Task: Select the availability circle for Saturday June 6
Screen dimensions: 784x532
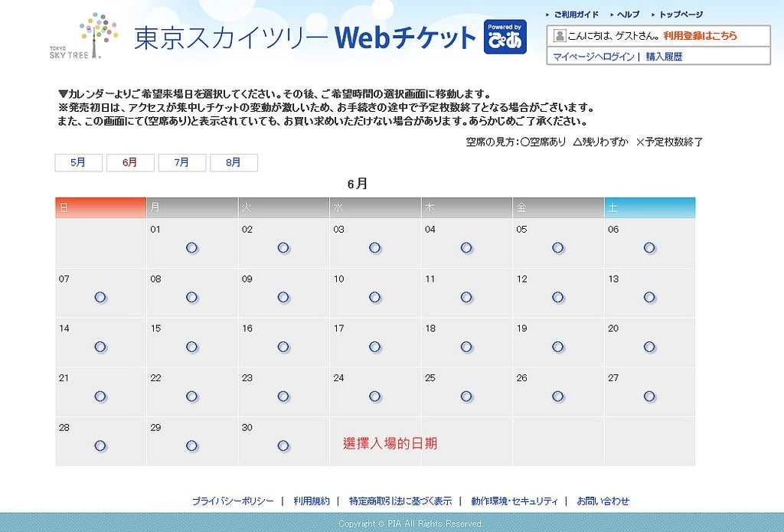Action: (x=650, y=248)
